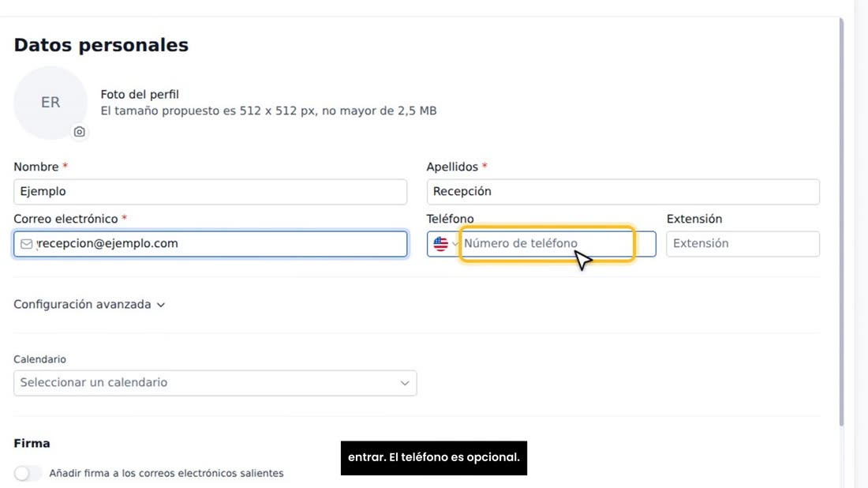Viewport: 868px width, 488px height.
Task: Click the Firma section heading
Action: click(32, 443)
